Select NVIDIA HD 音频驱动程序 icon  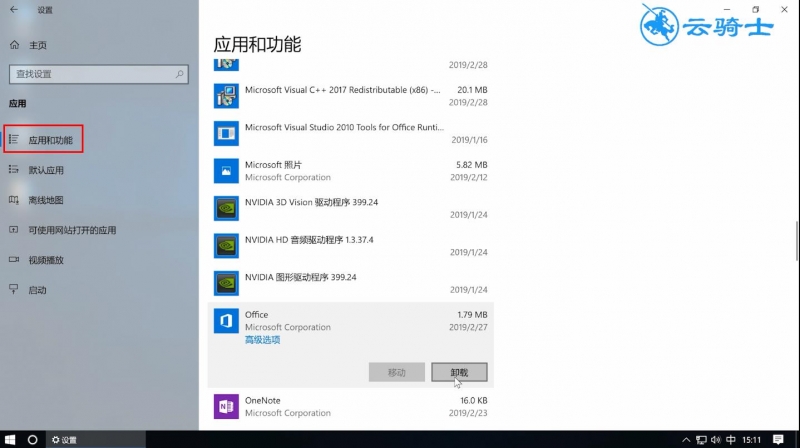(x=226, y=246)
